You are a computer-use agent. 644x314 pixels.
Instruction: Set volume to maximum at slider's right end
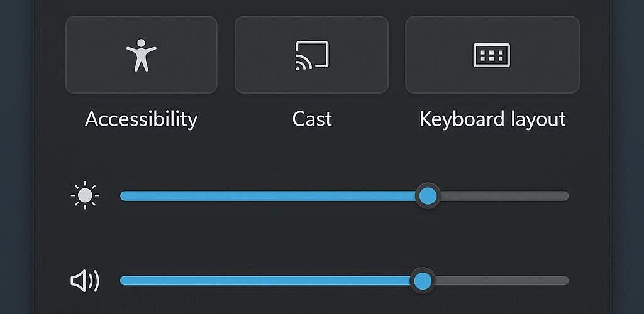(x=566, y=281)
